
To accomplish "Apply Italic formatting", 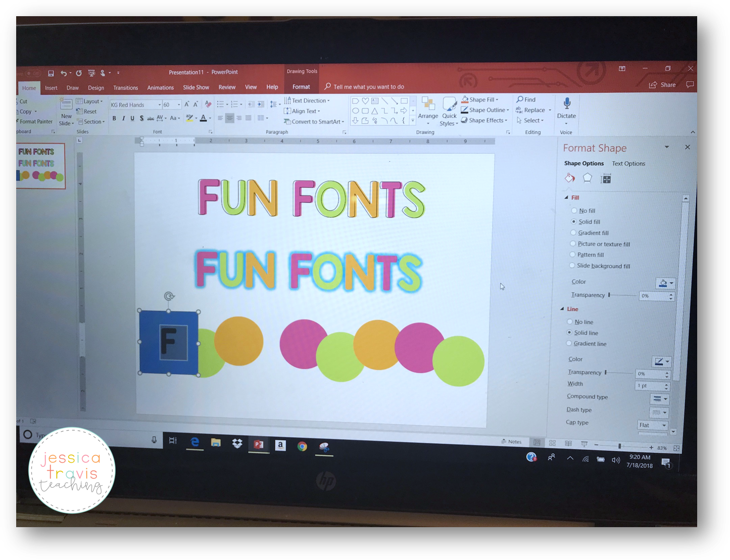I will (x=123, y=118).
